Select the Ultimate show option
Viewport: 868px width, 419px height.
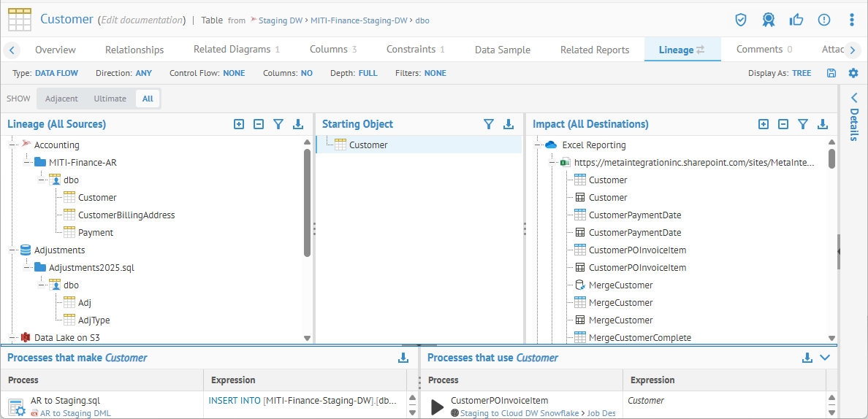click(x=110, y=99)
